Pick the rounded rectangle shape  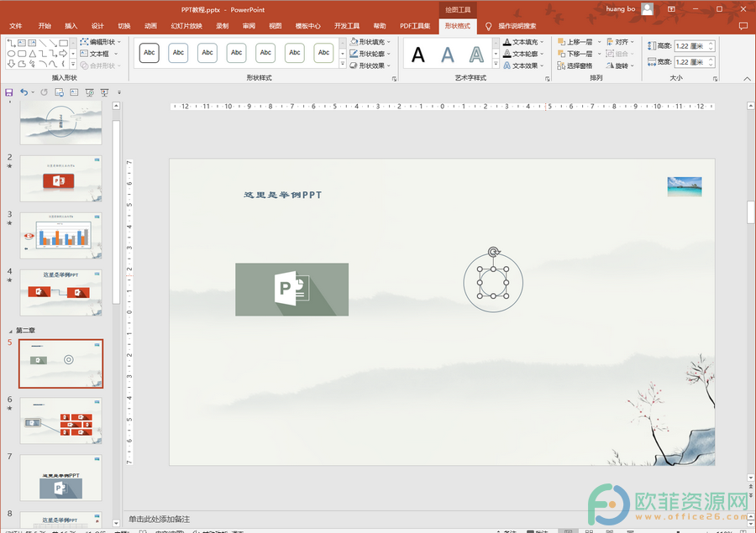[22, 54]
